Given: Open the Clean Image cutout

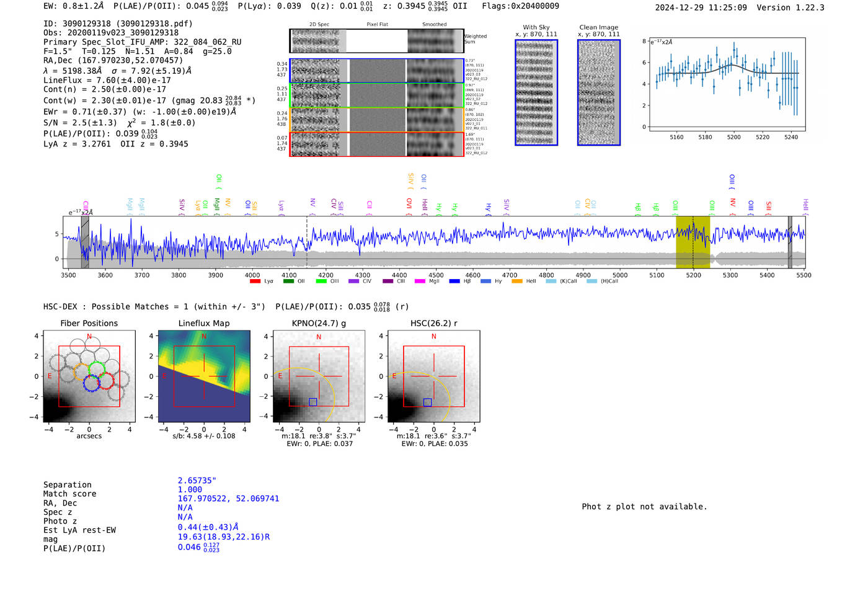Looking at the screenshot, I should coord(599,93).
